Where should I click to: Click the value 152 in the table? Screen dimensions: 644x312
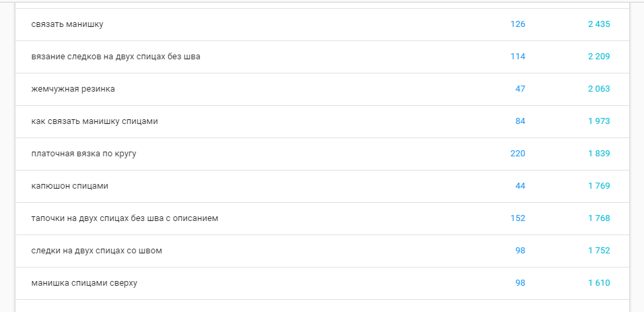coord(517,218)
